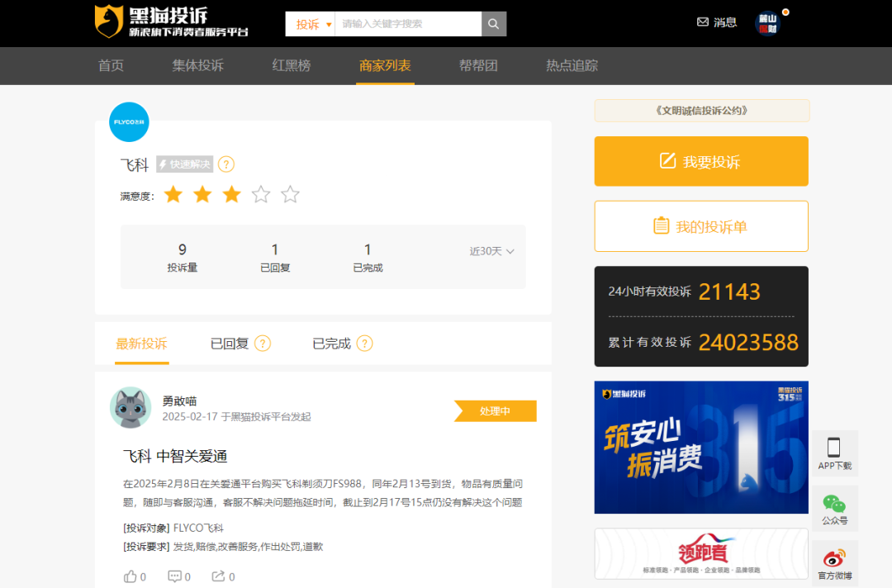
Task: Click help icon next to 快速解决
Action: click(226, 164)
